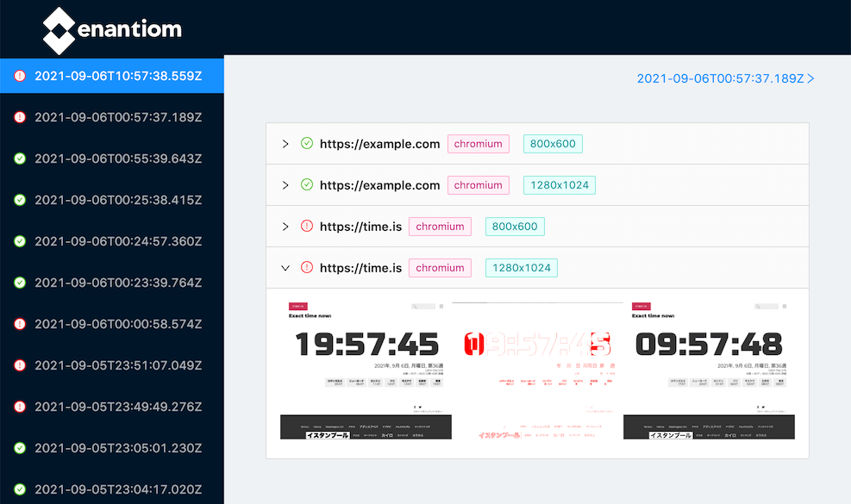Click the error icon for 2021-09-06T00:57:37.189Z in the sidebar
This screenshot has width=851, height=504.
[20, 117]
